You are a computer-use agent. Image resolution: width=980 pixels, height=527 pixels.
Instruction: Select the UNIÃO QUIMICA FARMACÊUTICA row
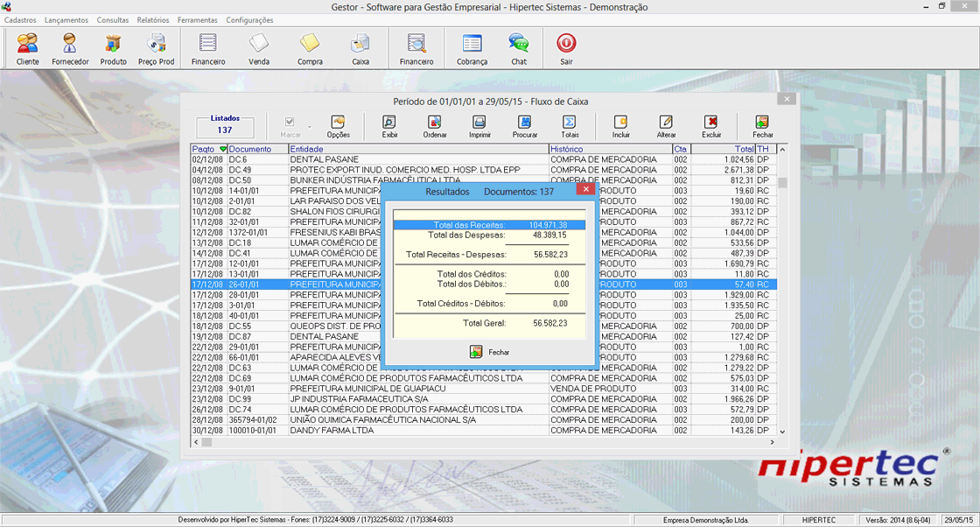tap(483, 420)
